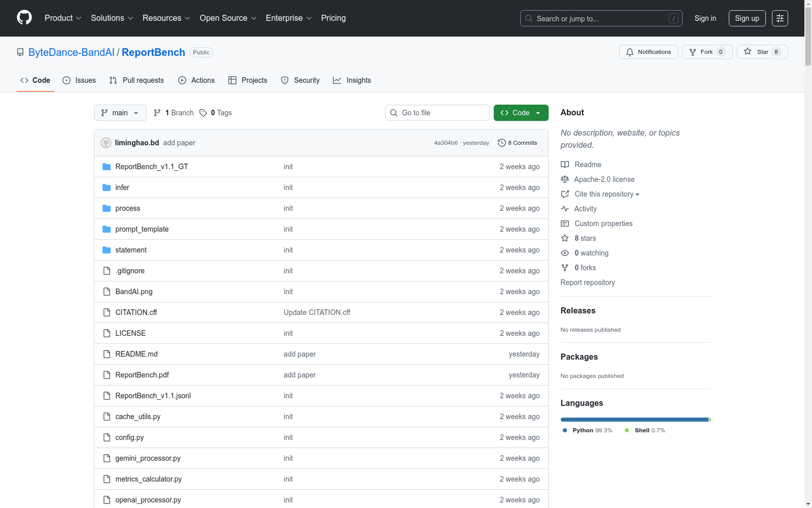Open the global navigation menu icon button
This screenshot has width=812, height=508.
click(x=780, y=18)
